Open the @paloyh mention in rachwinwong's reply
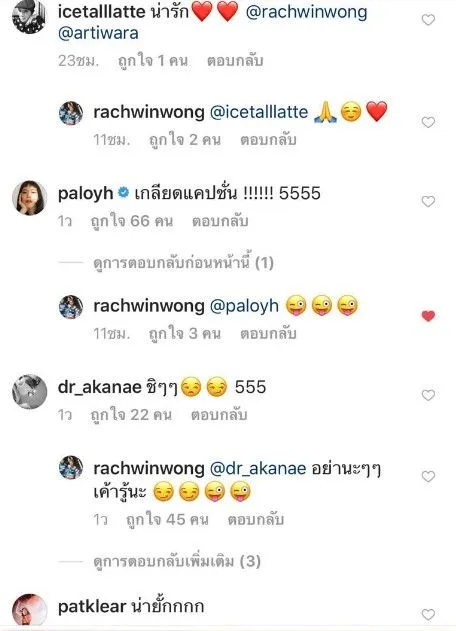Screen dimensions: 456x631 pyautogui.click(x=244, y=306)
